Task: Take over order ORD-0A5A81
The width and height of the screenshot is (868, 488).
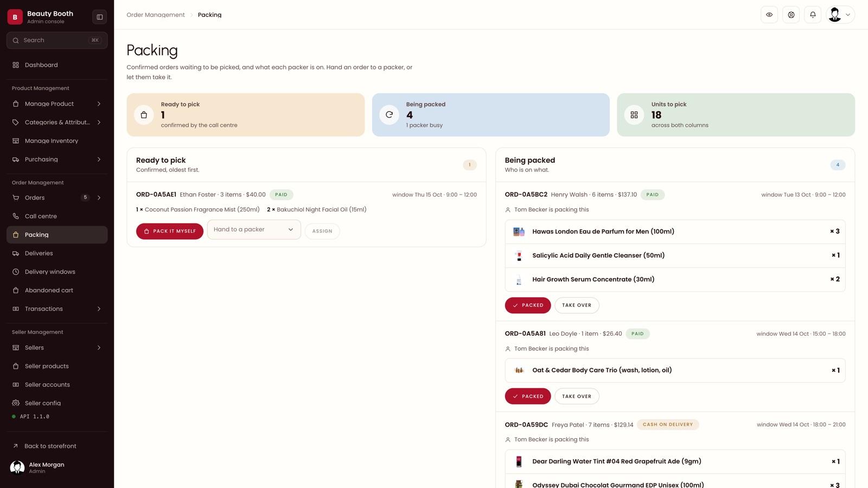Action: tap(577, 396)
